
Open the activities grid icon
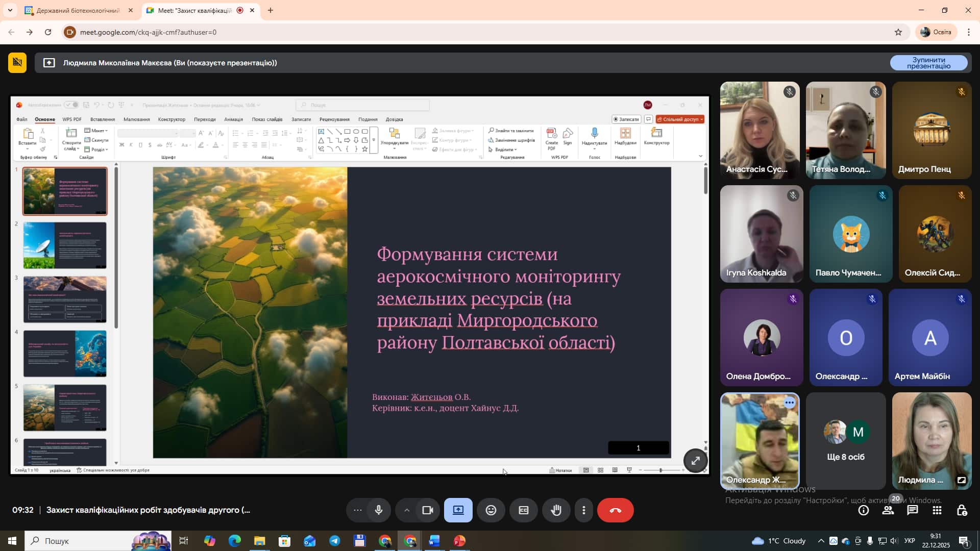click(x=937, y=510)
